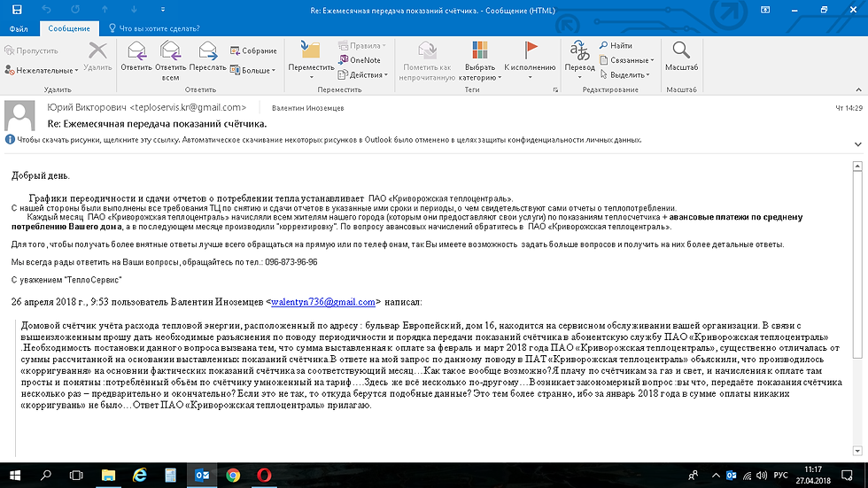The height and width of the screenshot is (488, 868).
Task: Open the Связанные dropdown
Action: pos(627,59)
